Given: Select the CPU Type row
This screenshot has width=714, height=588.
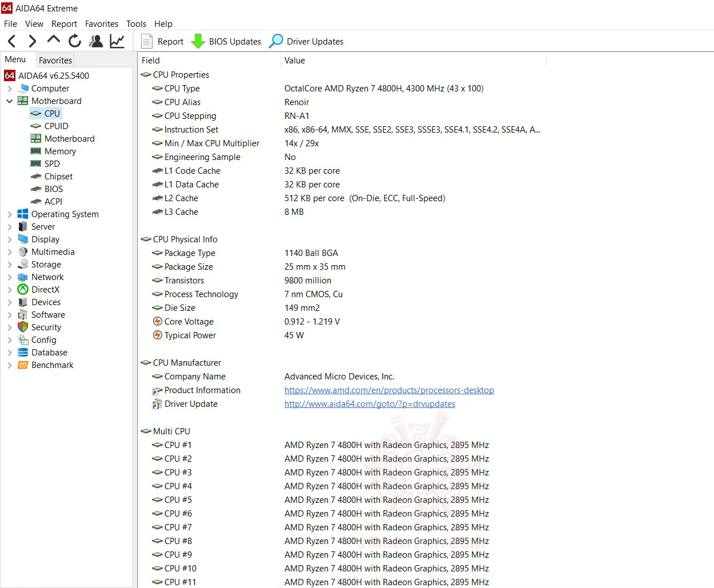Looking at the screenshot, I should (x=343, y=89).
